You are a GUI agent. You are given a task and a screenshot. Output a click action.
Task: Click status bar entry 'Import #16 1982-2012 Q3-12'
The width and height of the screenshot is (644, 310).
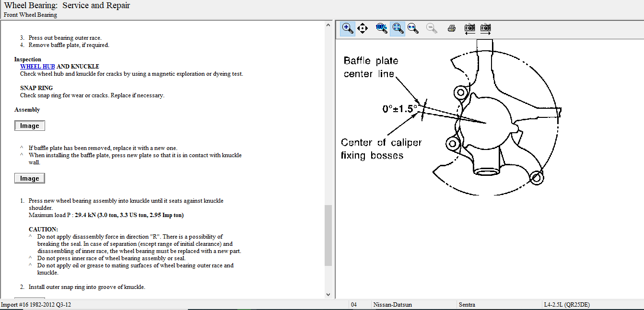click(36, 305)
